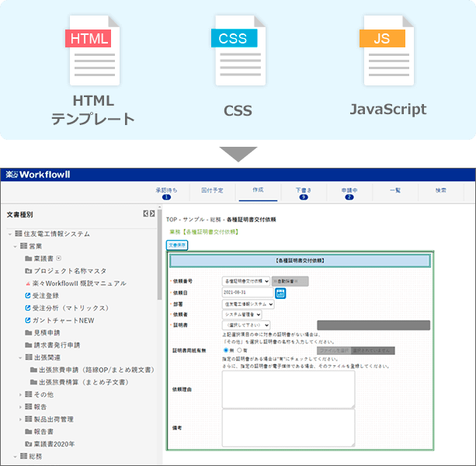
Task: Click the 【各種証明書交付依頼】 form header
Action: 300,261
